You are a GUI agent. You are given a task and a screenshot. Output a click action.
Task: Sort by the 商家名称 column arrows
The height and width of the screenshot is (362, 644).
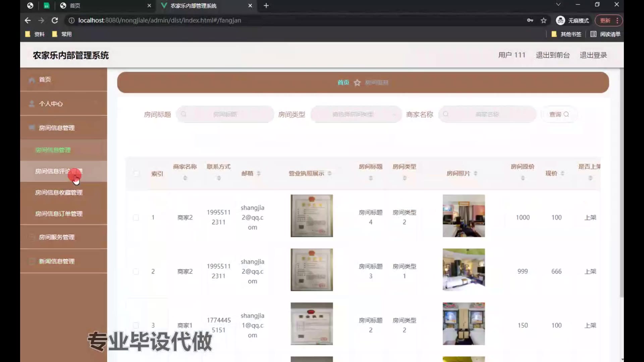pos(185,178)
